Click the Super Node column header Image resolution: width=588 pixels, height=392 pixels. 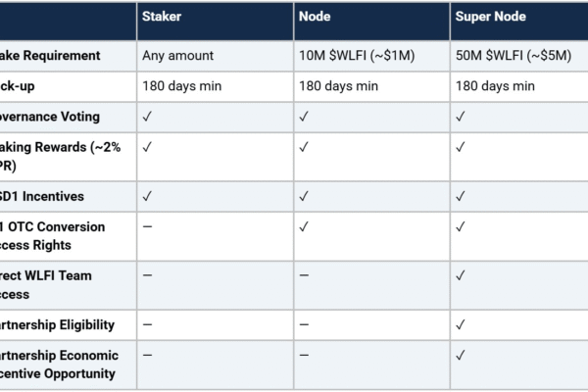pos(492,19)
